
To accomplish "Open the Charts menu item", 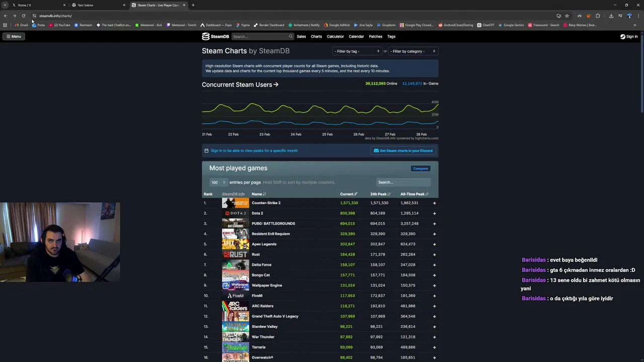I will [316, 36].
